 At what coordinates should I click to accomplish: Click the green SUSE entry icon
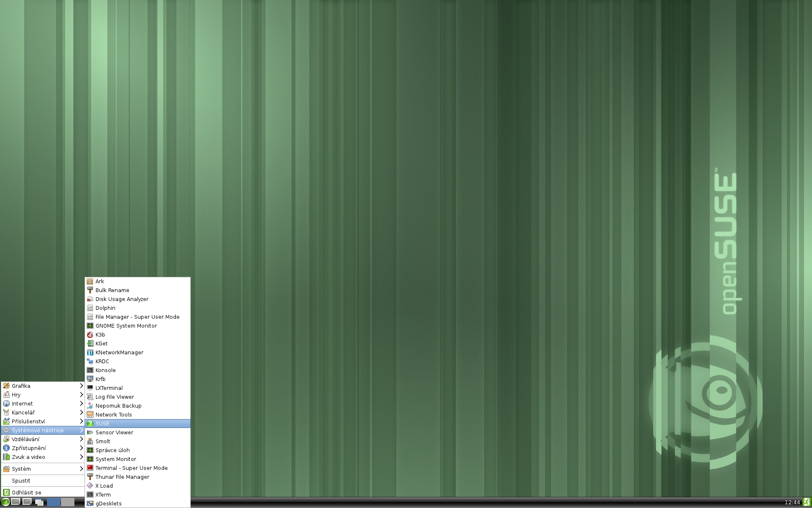coord(90,423)
